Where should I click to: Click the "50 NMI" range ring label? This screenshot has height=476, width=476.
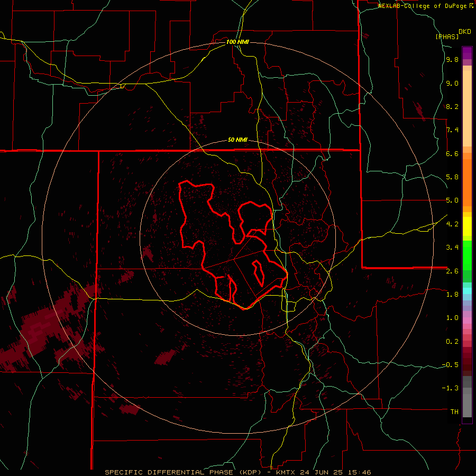[x=237, y=140]
